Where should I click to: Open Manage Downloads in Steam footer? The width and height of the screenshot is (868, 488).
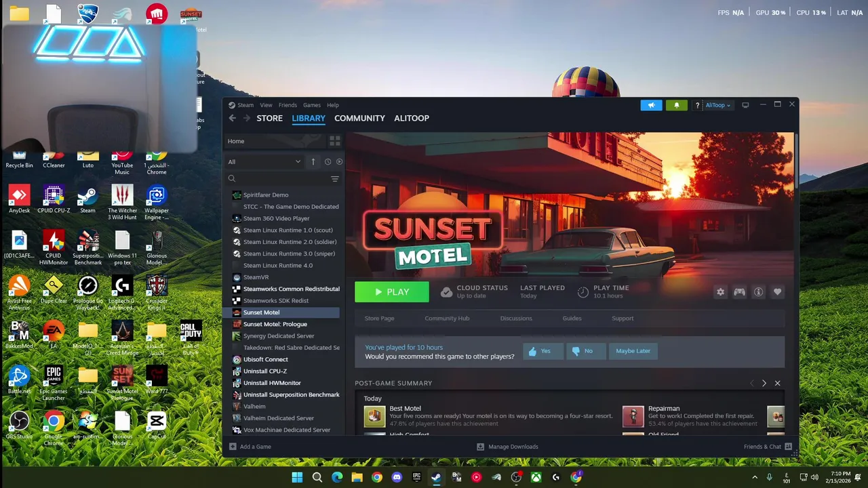point(507,447)
